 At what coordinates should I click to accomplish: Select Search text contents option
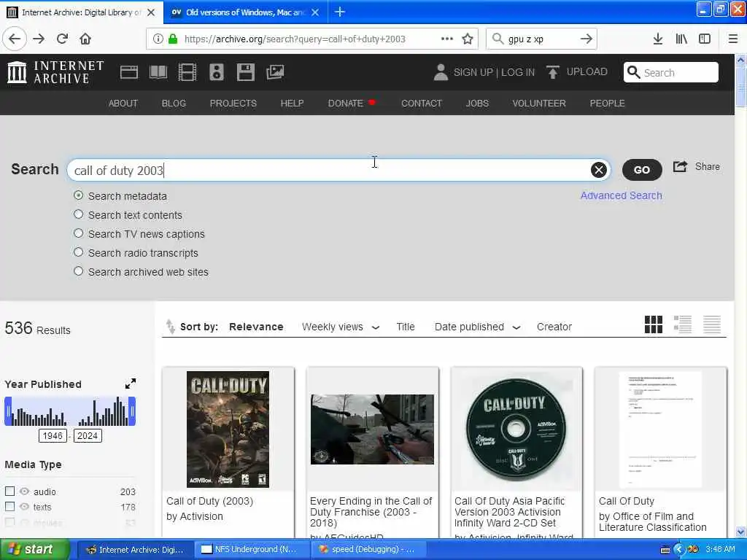[x=79, y=214]
